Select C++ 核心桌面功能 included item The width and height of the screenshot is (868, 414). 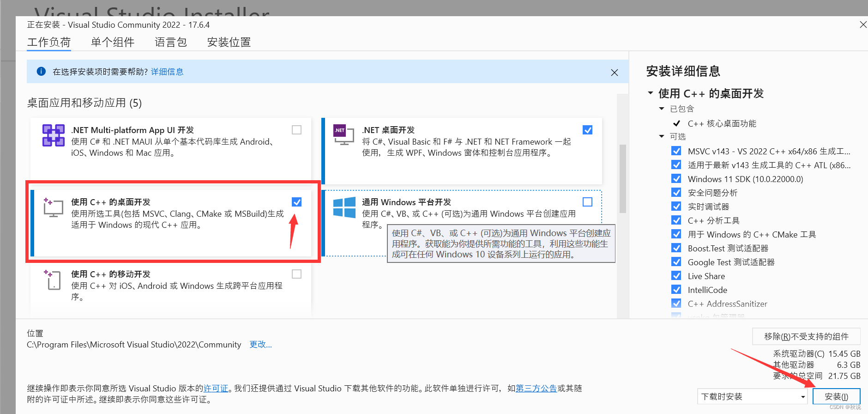pyautogui.click(x=722, y=123)
